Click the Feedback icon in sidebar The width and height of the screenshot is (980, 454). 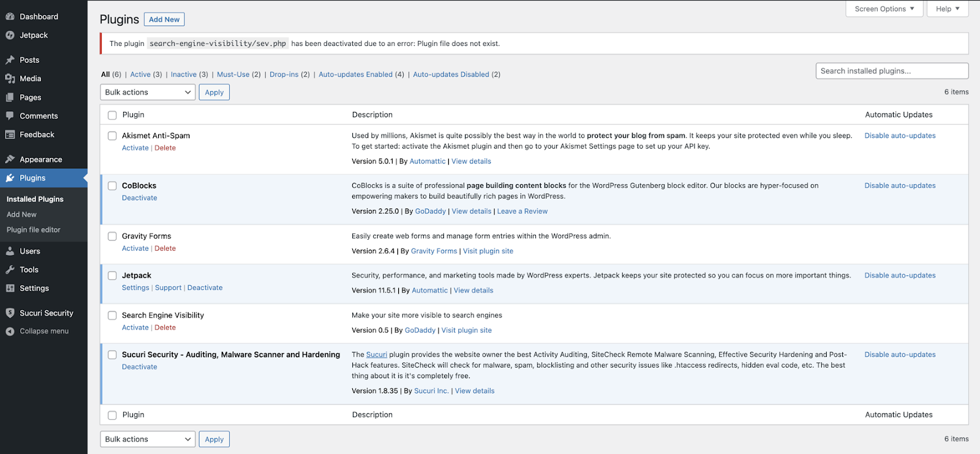click(10, 135)
